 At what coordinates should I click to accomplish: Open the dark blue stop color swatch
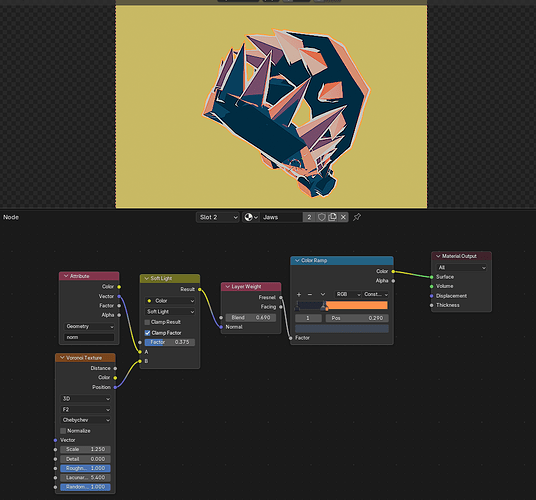(x=342, y=328)
